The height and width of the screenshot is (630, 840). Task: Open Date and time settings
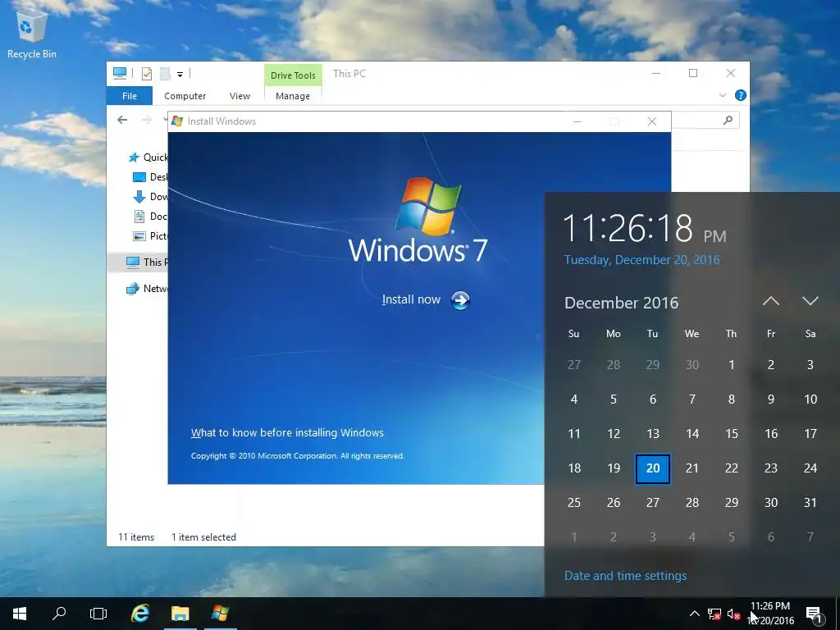click(x=625, y=576)
